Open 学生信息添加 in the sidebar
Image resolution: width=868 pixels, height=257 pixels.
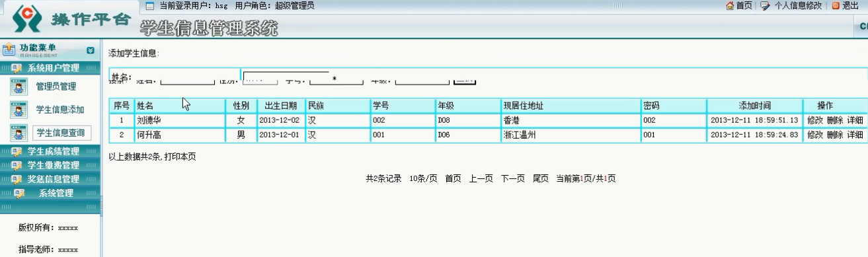pos(60,110)
